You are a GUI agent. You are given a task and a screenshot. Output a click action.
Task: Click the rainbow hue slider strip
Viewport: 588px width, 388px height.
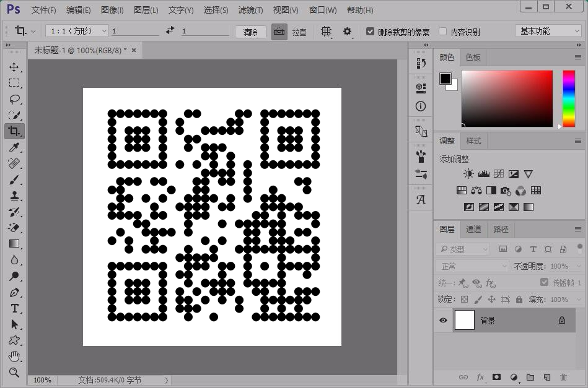pyautogui.click(x=569, y=99)
